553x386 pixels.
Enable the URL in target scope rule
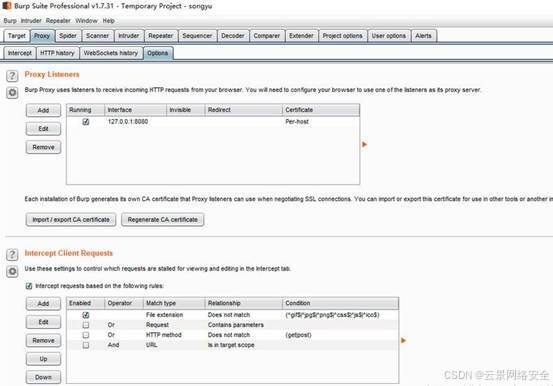click(86, 345)
